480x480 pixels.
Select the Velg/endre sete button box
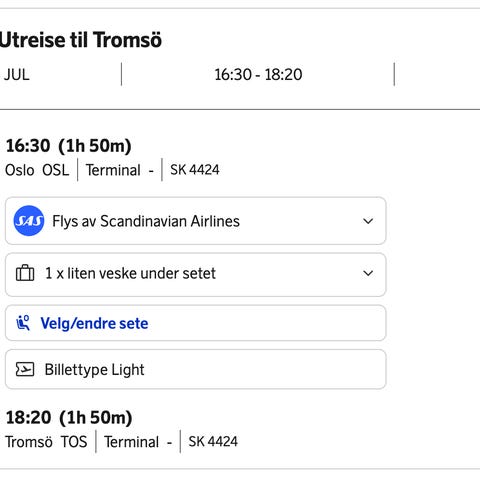tap(196, 323)
